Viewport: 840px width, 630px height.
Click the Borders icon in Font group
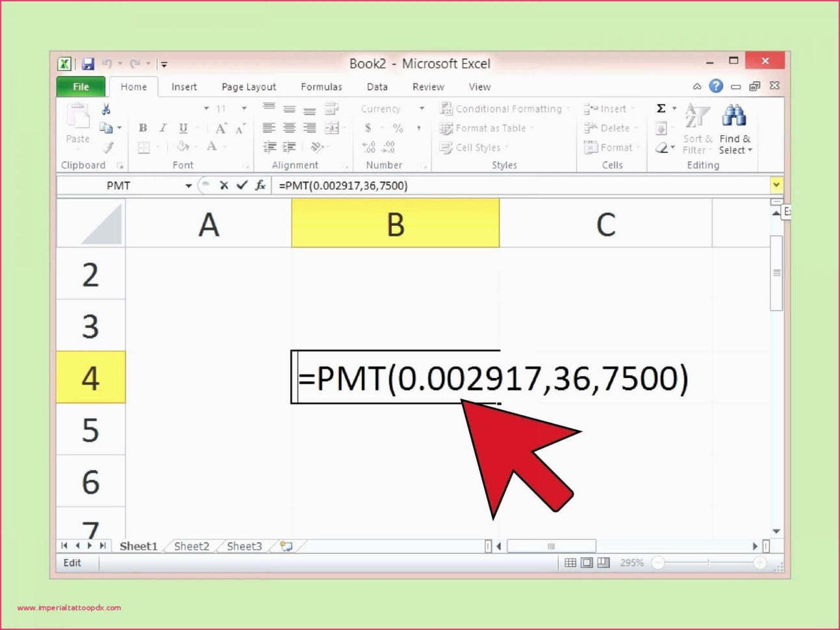(x=144, y=147)
